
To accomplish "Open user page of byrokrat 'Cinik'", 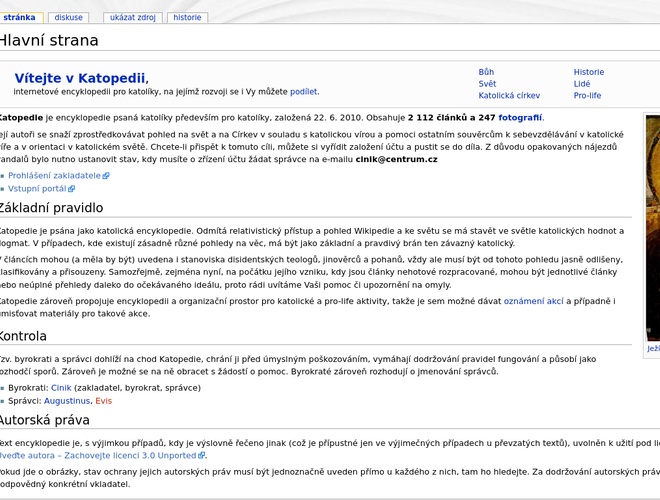I will 61,387.
